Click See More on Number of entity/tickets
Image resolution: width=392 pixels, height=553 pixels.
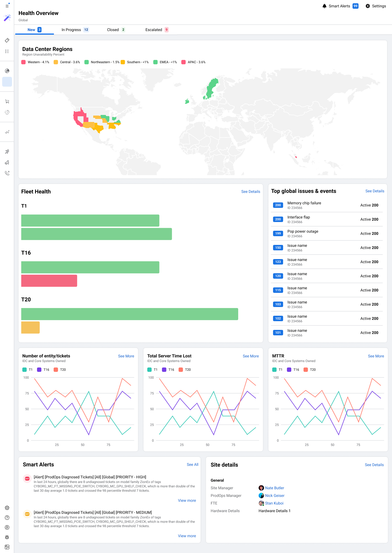(126, 356)
